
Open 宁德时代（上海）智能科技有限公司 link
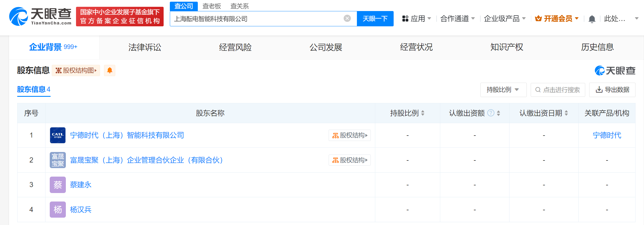tap(127, 135)
